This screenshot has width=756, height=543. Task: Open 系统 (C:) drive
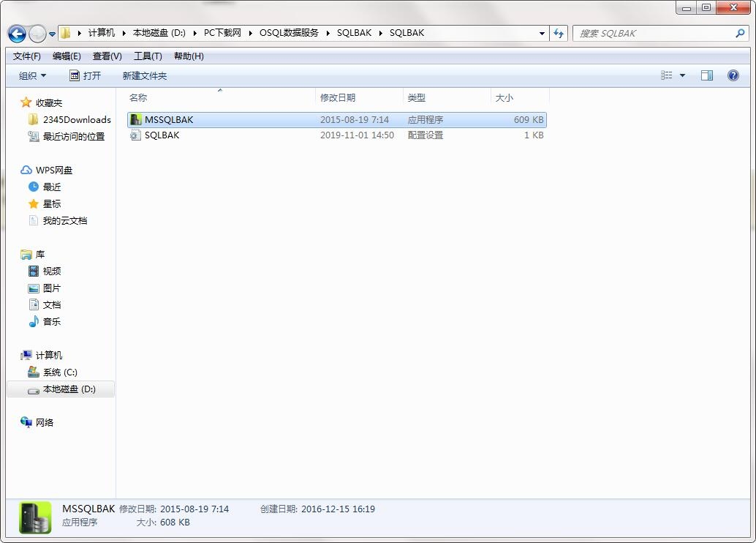coord(60,372)
